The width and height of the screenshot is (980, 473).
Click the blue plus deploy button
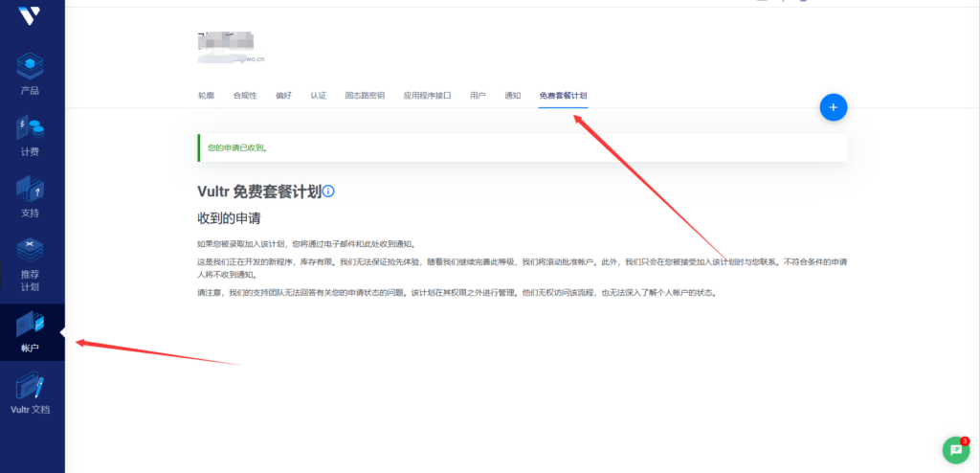coord(833,107)
